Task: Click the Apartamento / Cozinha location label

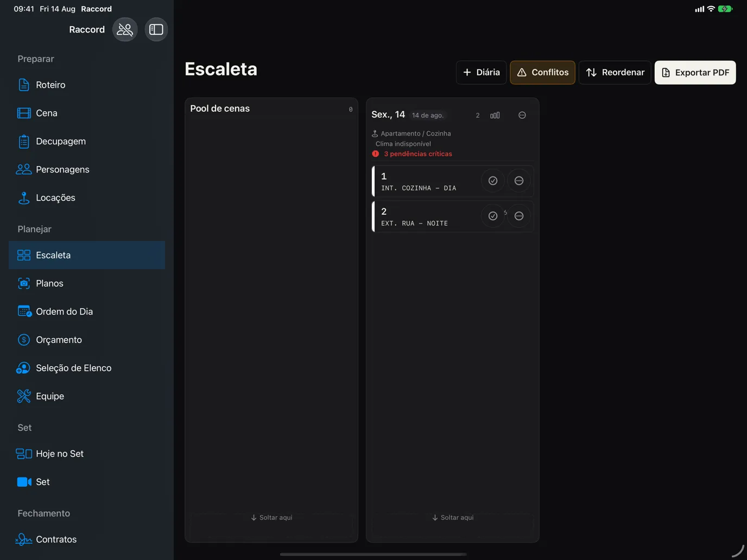Action: tap(415, 133)
